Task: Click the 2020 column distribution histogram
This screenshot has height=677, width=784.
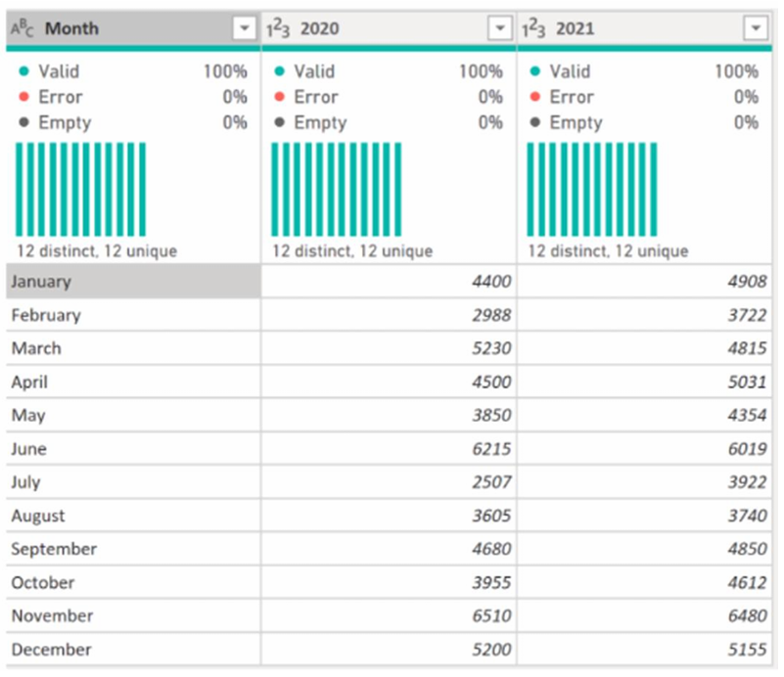Action: (337, 189)
